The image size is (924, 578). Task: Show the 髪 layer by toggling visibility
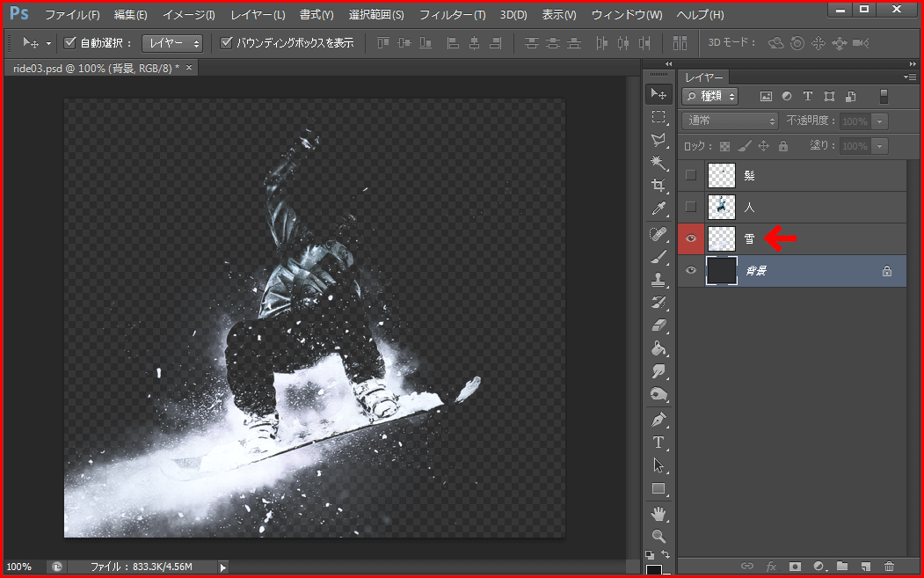[x=691, y=175]
